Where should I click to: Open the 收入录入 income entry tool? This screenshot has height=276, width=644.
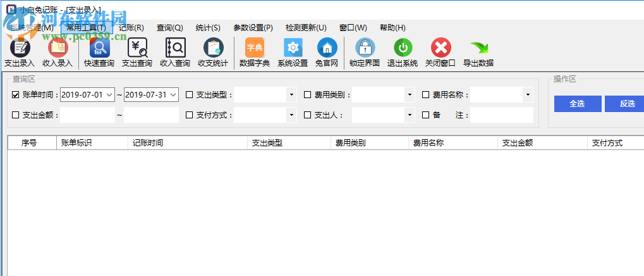click(x=58, y=53)
